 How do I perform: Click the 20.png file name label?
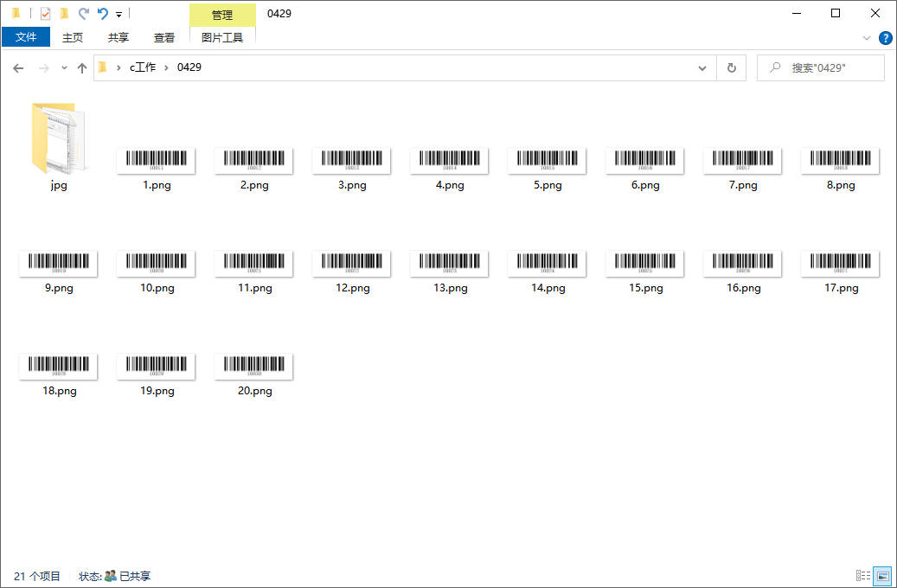pos(254,391)
